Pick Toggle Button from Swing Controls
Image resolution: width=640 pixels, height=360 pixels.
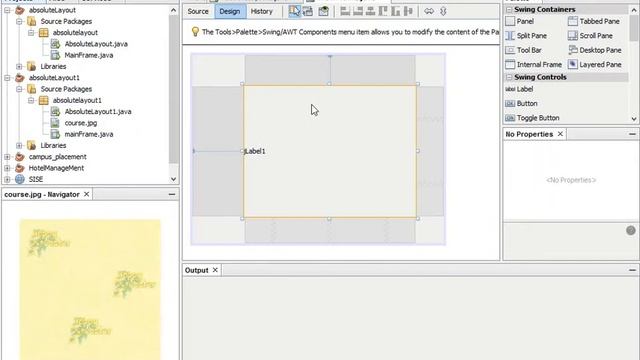click(532, 118)
